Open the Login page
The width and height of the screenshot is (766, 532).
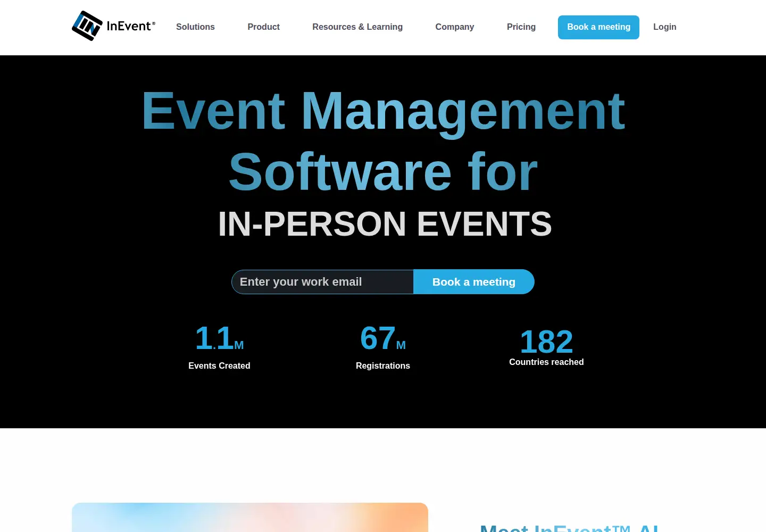point(665,27)
